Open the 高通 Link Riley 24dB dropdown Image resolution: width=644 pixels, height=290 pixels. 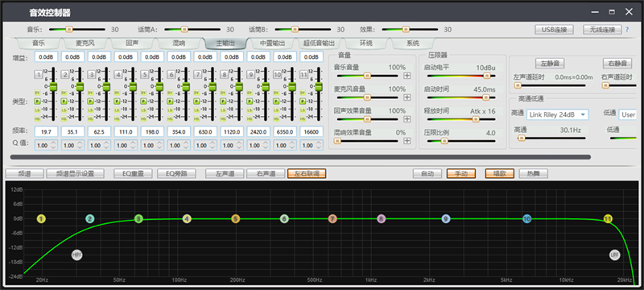pos(557,114)
